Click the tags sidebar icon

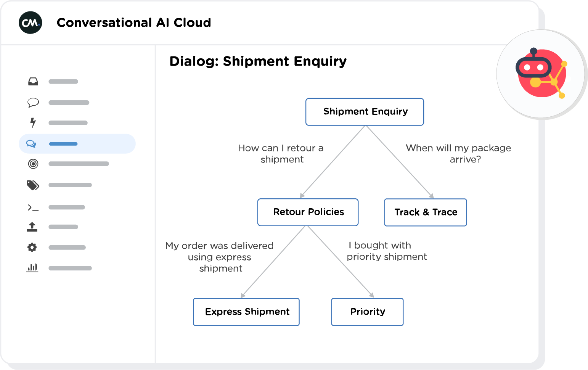pos(33,185)
